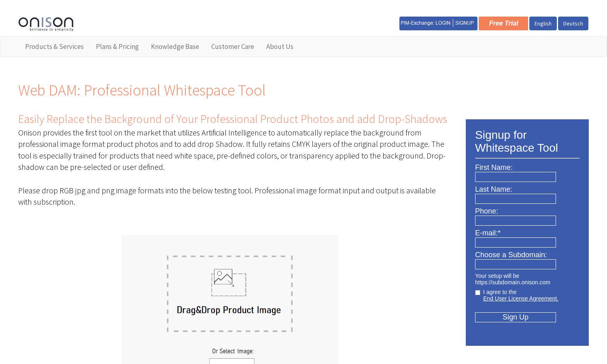Switch language to Deutsch
The width and height of the screenshot is (607, 364).
[x=573, y=23]
